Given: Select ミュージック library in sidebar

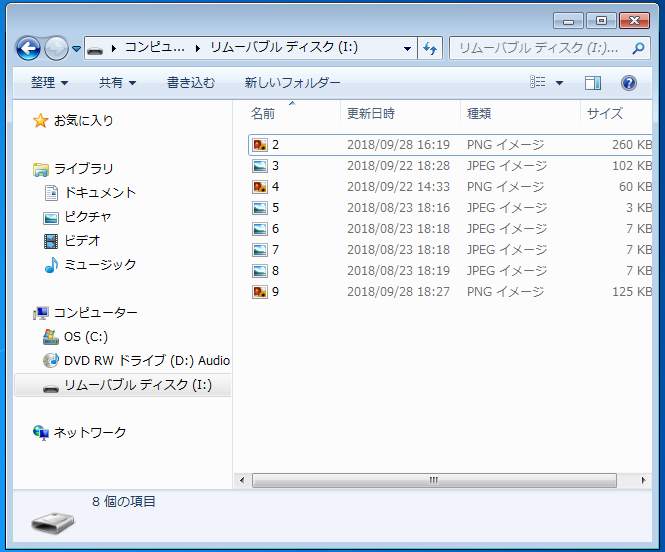Looking at the screenshot, I should [100, 265].
